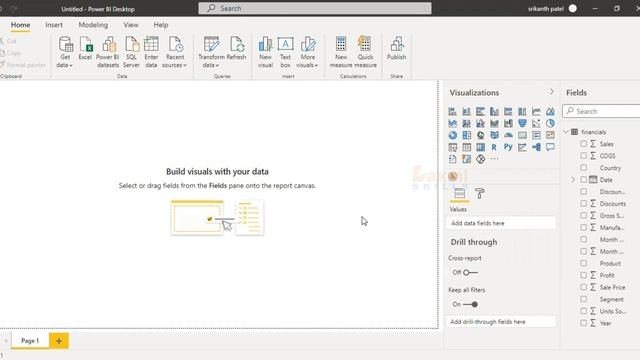Image resolution: width=640 pixels, height=360 pixels.
Task: Tick the Discounts field checkbox
Action: click(584, 203)
